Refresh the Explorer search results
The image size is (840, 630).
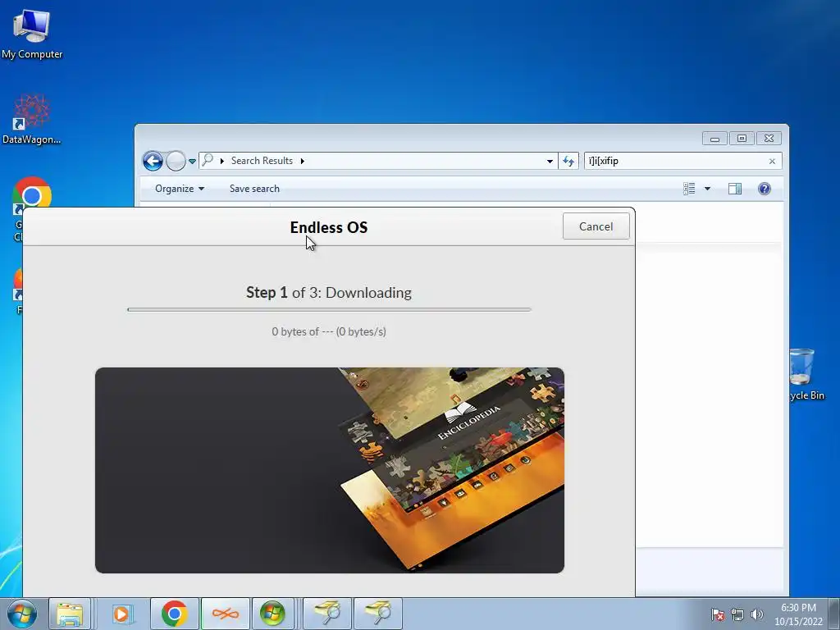tap(568, 161)
